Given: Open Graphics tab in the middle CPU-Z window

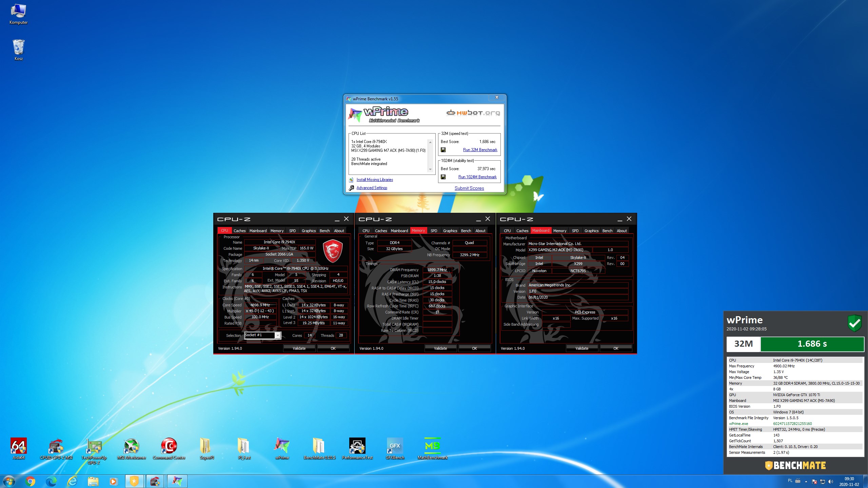Looking at the screenshot, I should [450, 231].
